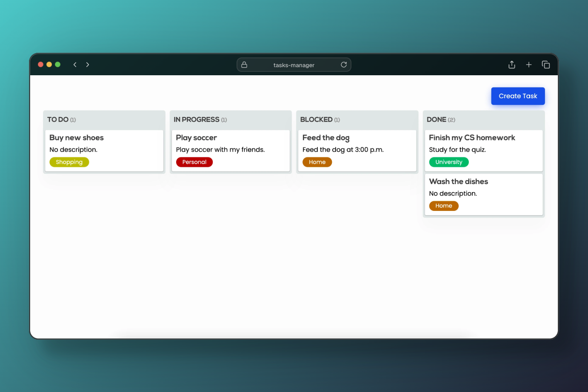
Task: Click Home tag on Feed the dog
Action: click(317, 162)
